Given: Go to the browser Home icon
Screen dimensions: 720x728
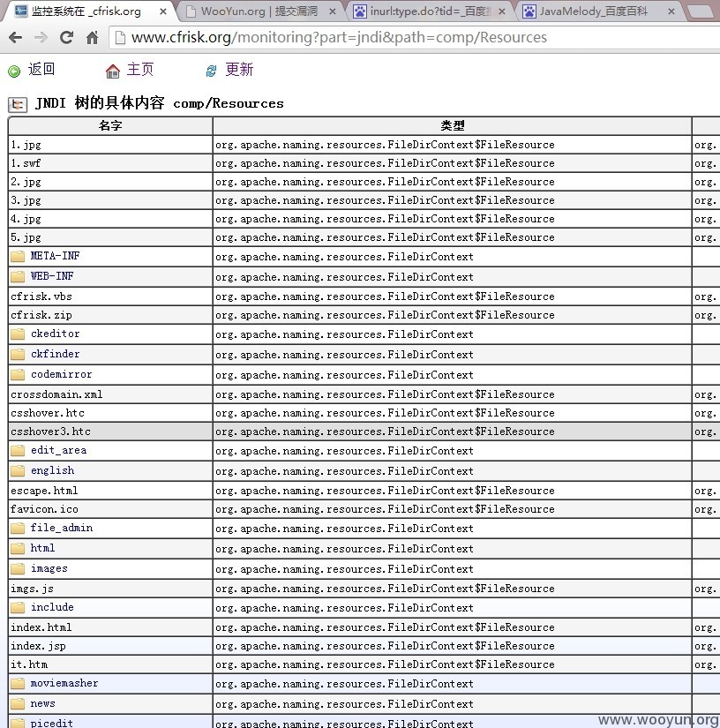Looking at the screenshot, I should click(93, 38).
